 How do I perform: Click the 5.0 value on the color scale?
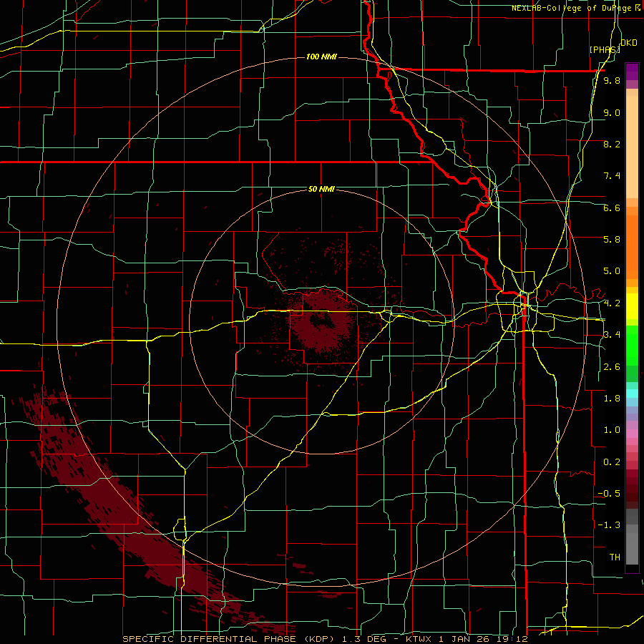(612, 271)
